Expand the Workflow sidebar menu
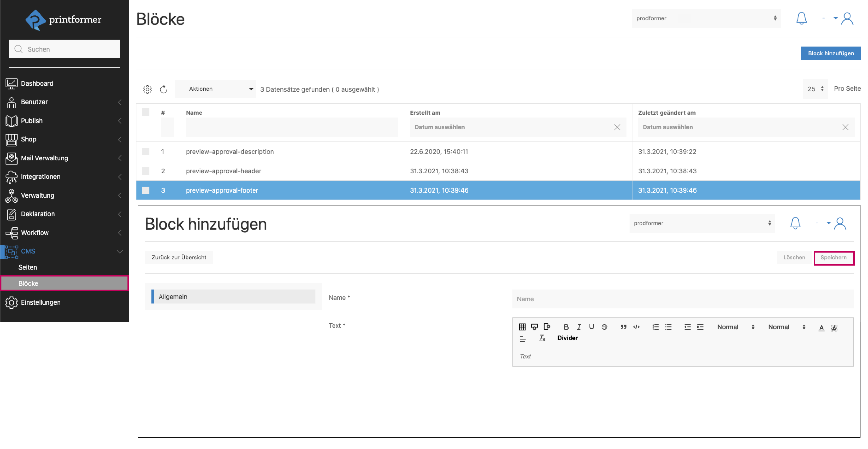868x449 pixels. (35, 232)
